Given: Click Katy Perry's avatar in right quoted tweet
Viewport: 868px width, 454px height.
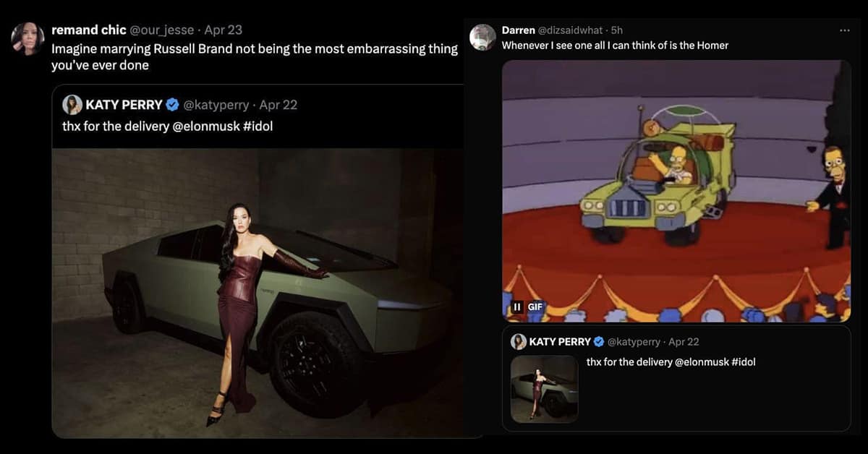Looking at the screenshot, I should point(519,342).
